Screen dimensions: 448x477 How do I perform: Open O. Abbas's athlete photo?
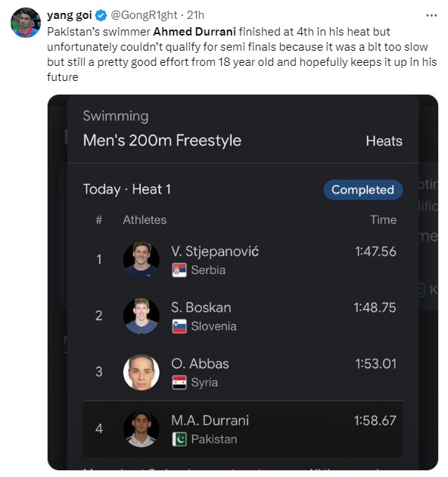141,372
